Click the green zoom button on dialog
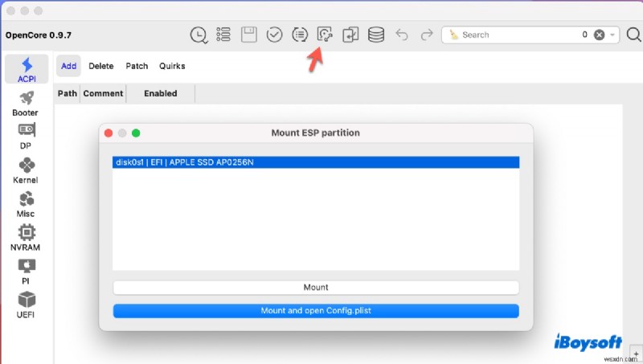The width and height of the screenshot is (643, 364). pyautogui.click(x=136, y=133)
